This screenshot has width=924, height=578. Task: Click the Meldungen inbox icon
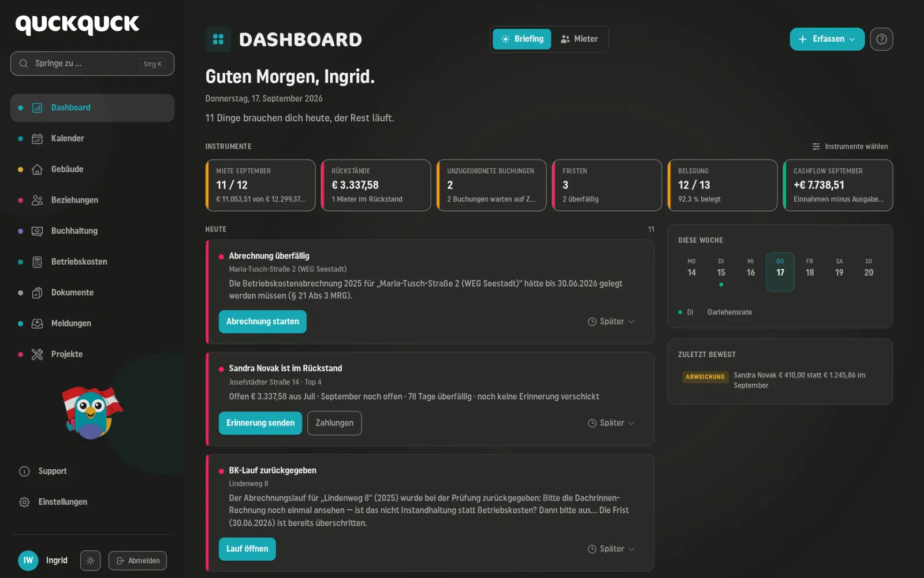[37, 324]
